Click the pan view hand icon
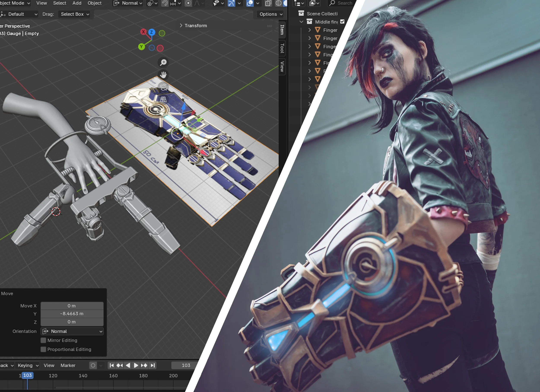540x392 pixels. (x=163, y=75)
